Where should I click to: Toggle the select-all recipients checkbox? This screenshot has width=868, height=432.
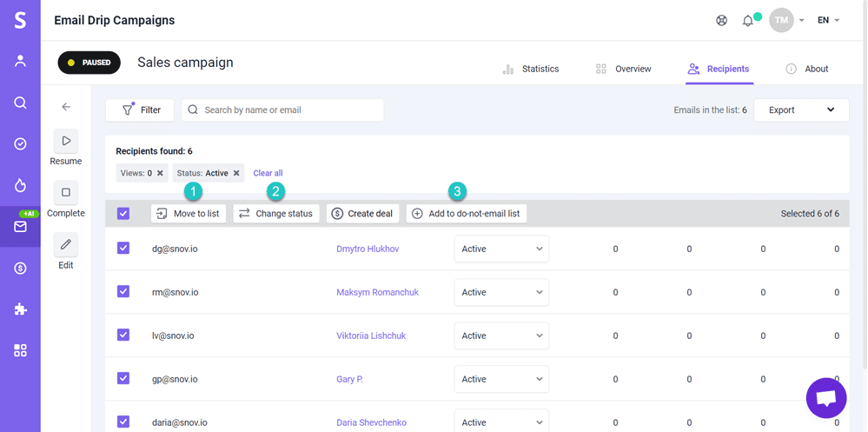123,214
